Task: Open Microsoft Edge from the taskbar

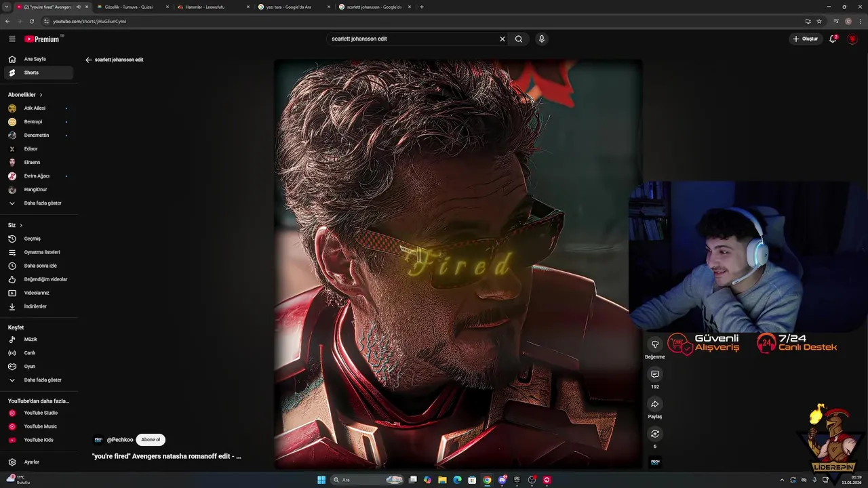Action: tap(457, 480)
